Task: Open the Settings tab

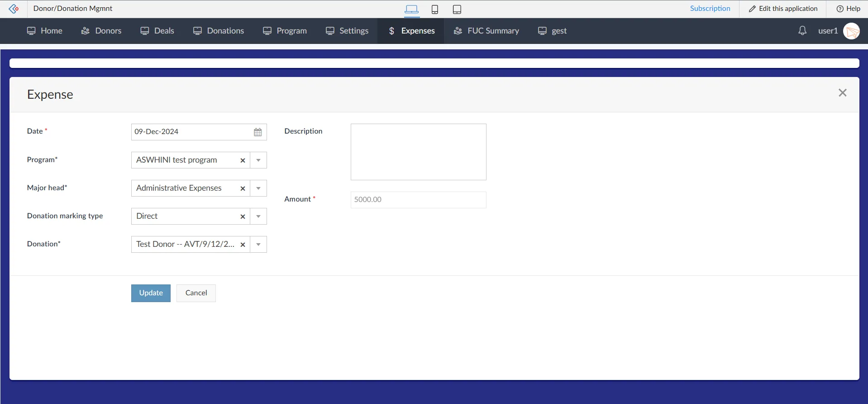Action: (347, 31)
